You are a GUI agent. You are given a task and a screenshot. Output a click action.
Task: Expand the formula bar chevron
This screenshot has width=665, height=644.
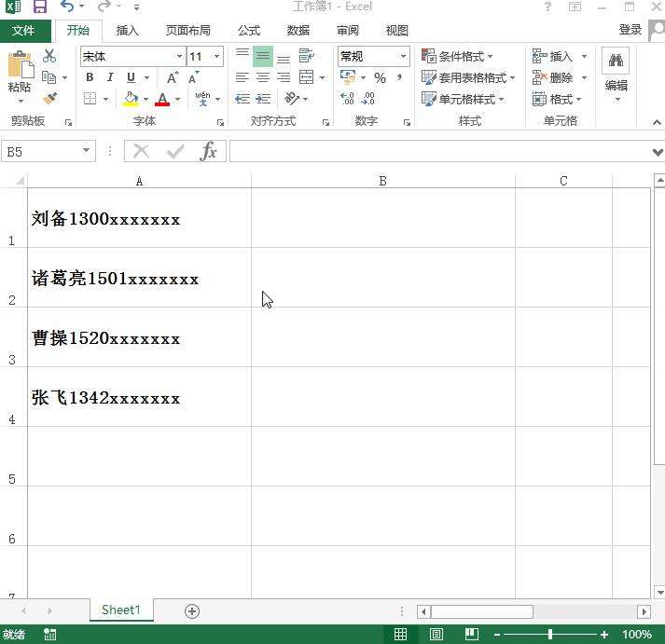[x=658, y=152]
